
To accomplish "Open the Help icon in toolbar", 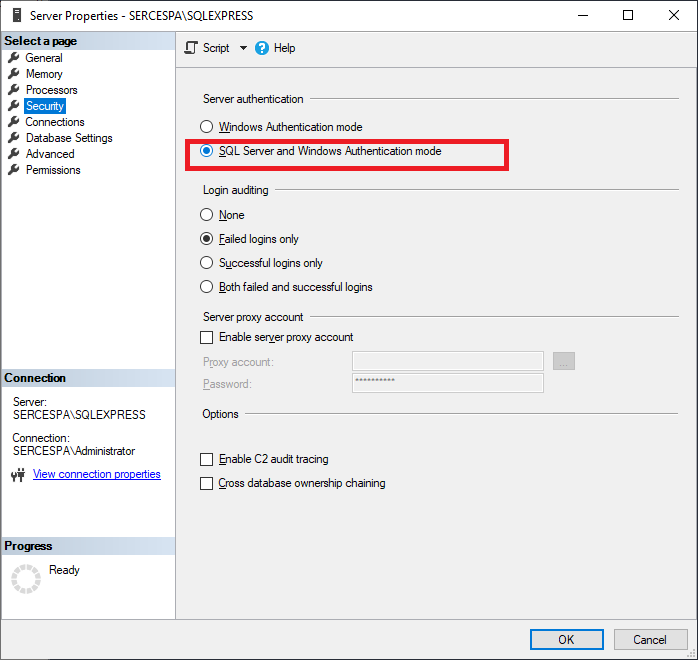I will pyautogui.click(x=262, y=48).
